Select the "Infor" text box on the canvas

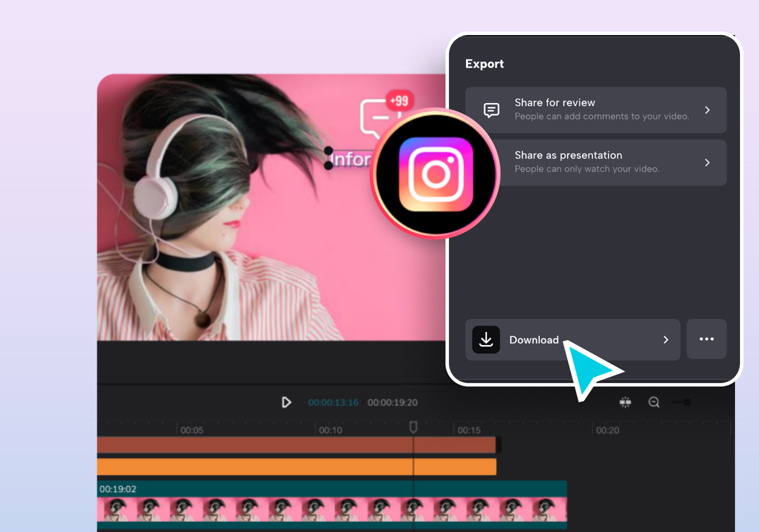click(350, 159)
